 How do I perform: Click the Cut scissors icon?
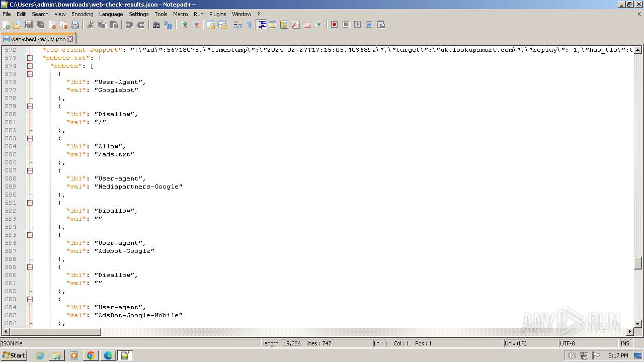pos(91,25)
